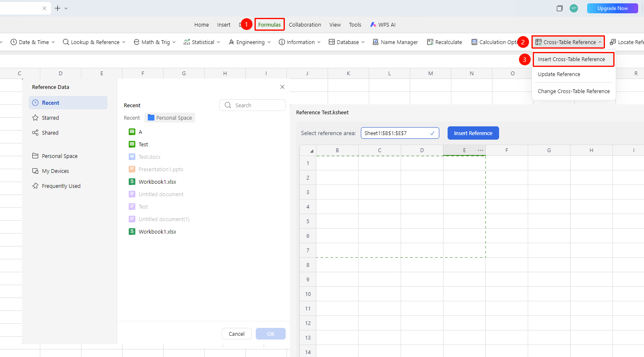
Task: Click the Insert Reference button
Action: [x=473, y=133]
